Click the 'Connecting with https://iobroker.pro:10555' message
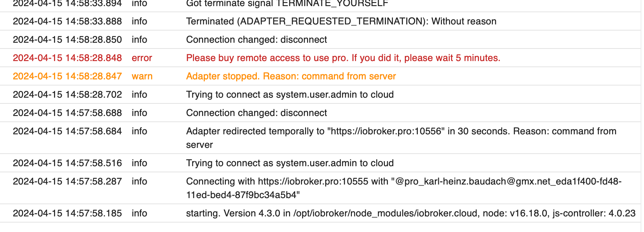 pyautogui.click(x=404, y=188)
